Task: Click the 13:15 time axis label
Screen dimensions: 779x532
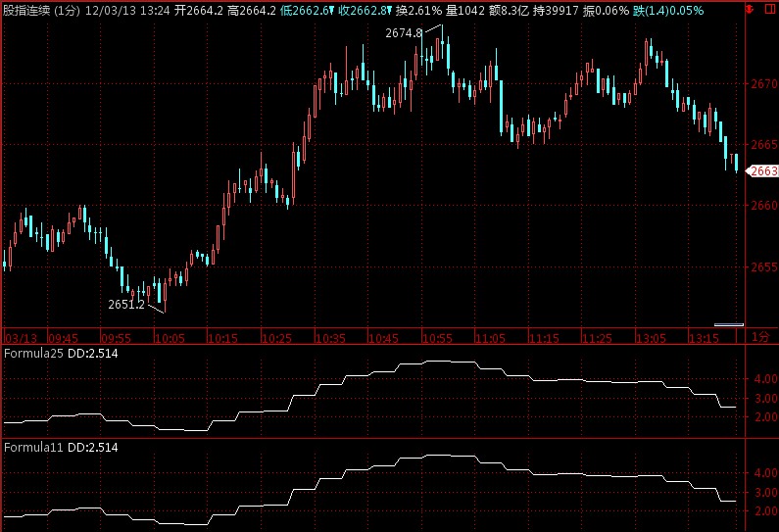Action: pos(704,338)
